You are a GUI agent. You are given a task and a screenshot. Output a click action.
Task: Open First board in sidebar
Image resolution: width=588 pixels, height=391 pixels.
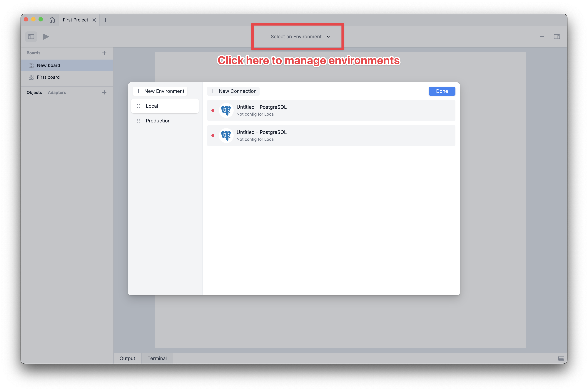click(x=49, y=77)
